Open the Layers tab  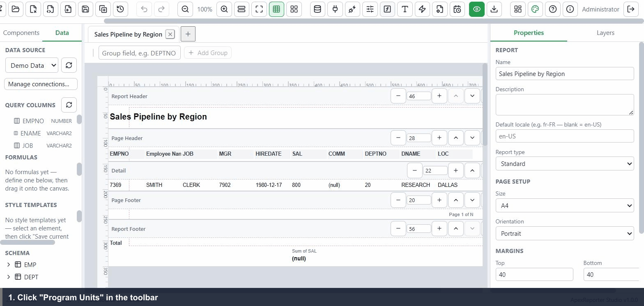tap(605, 33)
